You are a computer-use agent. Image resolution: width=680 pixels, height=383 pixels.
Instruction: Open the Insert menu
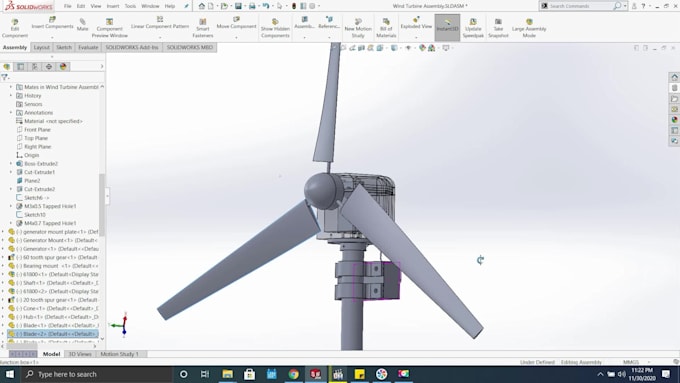[x=113, y=6]
